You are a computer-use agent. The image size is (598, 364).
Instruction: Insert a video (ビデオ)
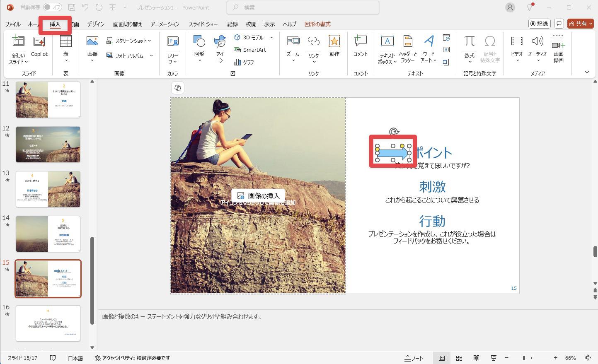tap(517, 49)
